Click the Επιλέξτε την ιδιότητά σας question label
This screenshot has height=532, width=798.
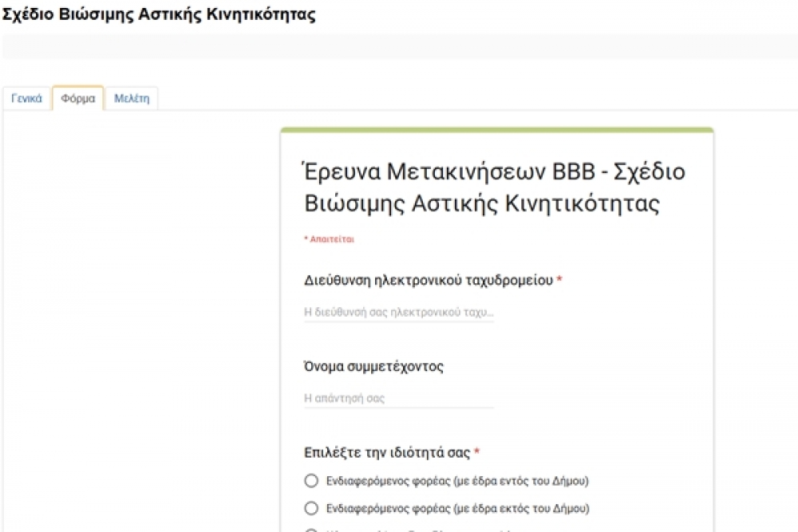[388, 453]
